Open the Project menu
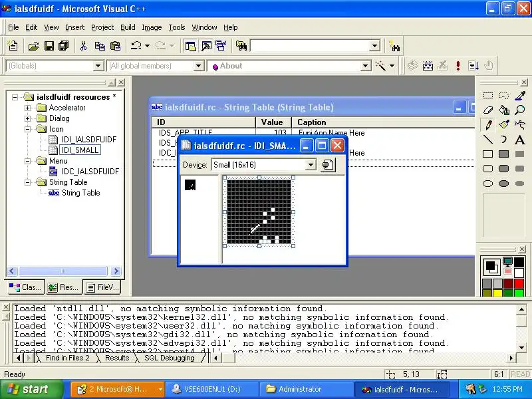The height and width of the screenshot is (399, 532). 102,27
